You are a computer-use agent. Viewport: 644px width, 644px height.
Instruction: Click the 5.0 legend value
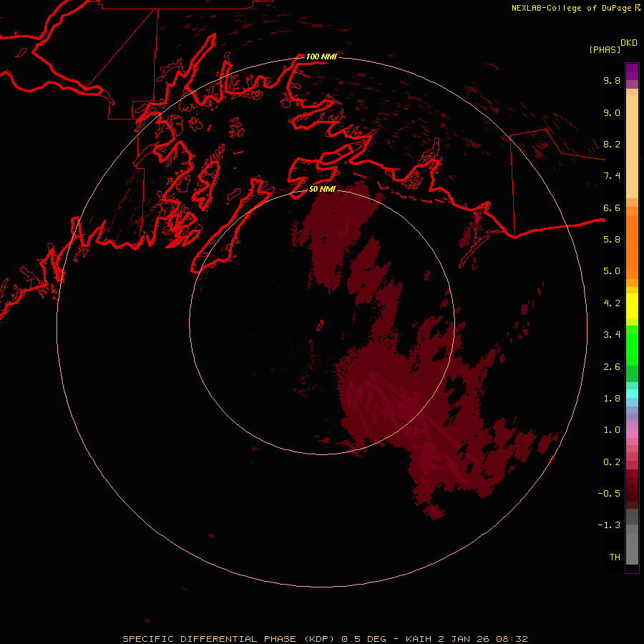pos(612,271)
